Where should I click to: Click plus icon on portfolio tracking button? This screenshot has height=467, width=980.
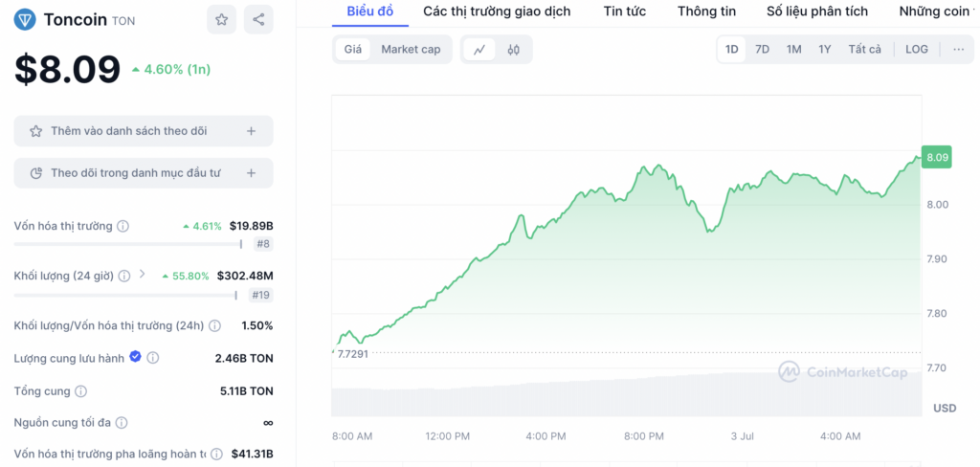click(251, 172)
